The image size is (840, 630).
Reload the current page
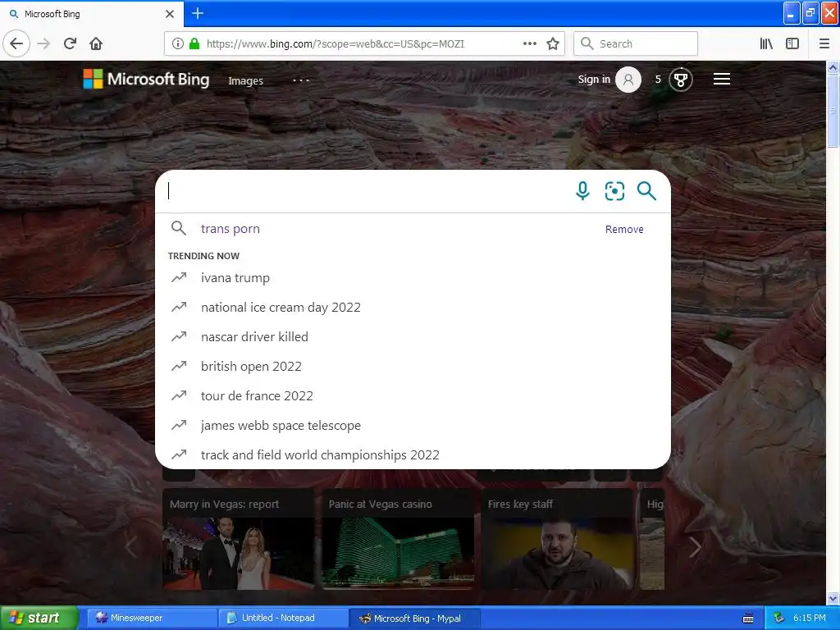70,43
